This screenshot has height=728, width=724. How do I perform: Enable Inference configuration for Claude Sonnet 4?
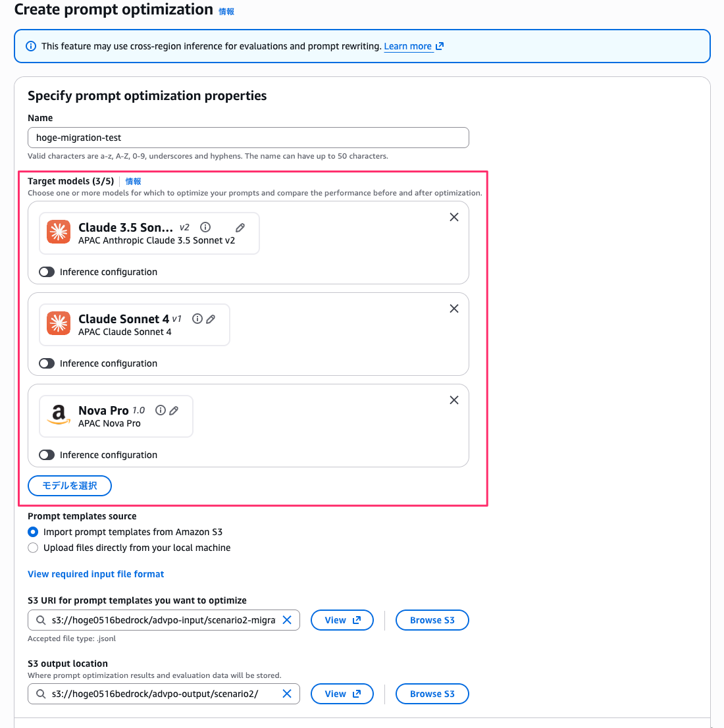point(47,363)
